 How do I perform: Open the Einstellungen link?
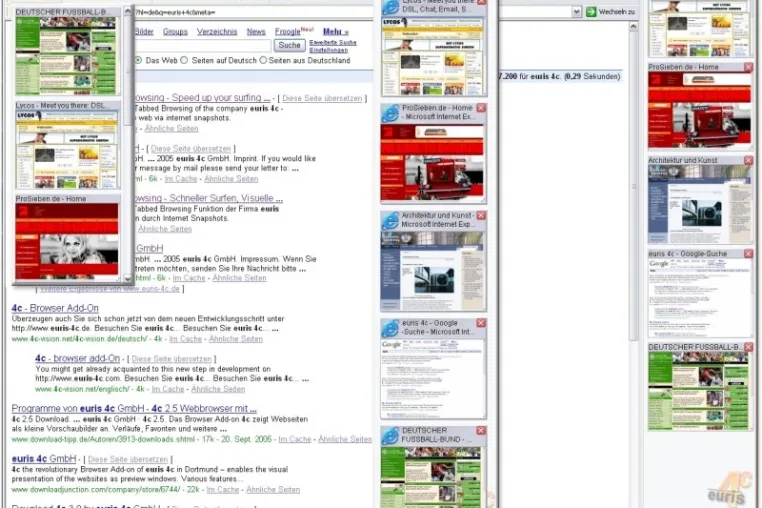(x=329, y=50)
